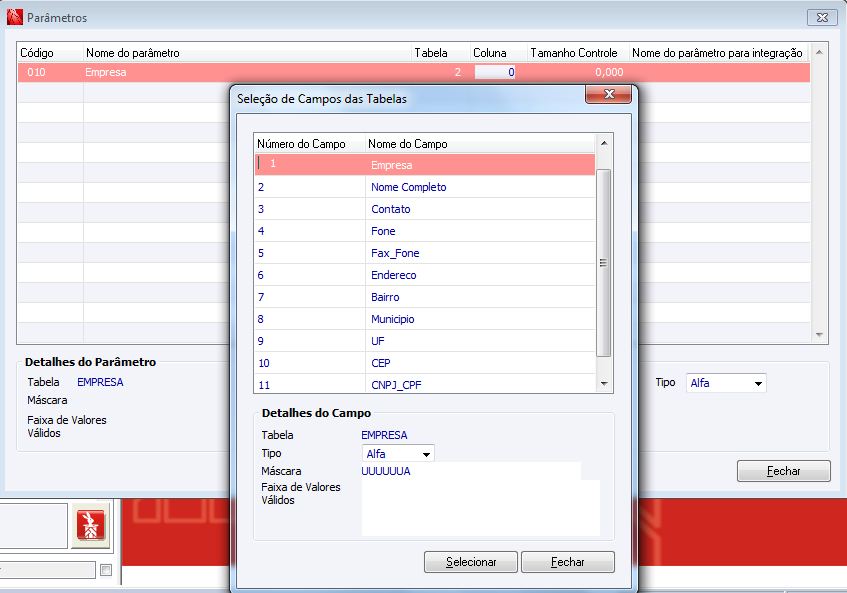Click Tamanho Controle value 0,000
Screen dimensions: 847x593
point(609,72)
